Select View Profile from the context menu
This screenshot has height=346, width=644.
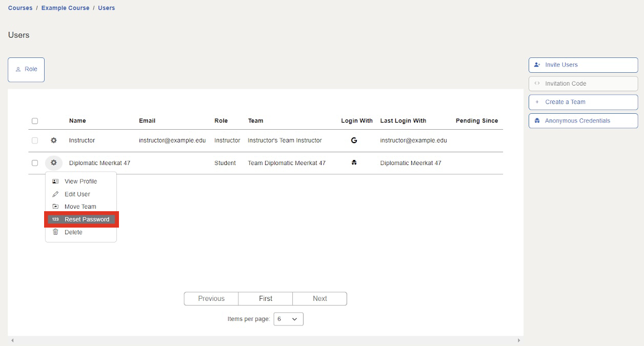[81, 181]
